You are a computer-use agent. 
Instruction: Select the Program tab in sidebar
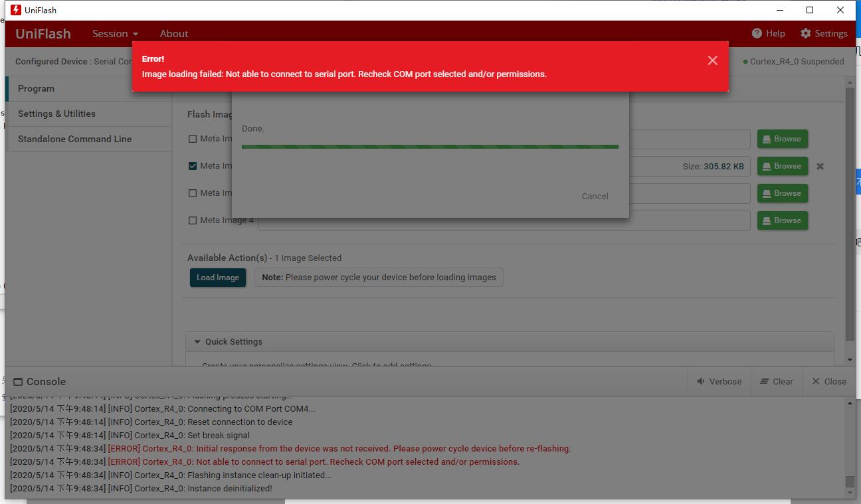point(89,88)
